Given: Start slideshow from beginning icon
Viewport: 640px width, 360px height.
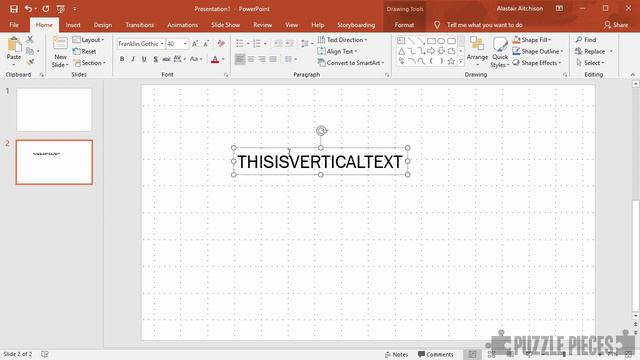Looking at the screenshot, I should point(61,9).
